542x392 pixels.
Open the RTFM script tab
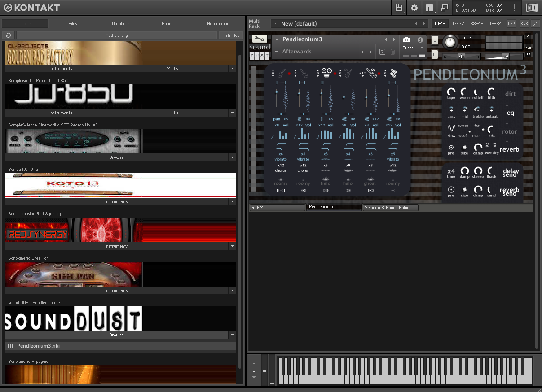pyautogui.click(x=277, y=208)
